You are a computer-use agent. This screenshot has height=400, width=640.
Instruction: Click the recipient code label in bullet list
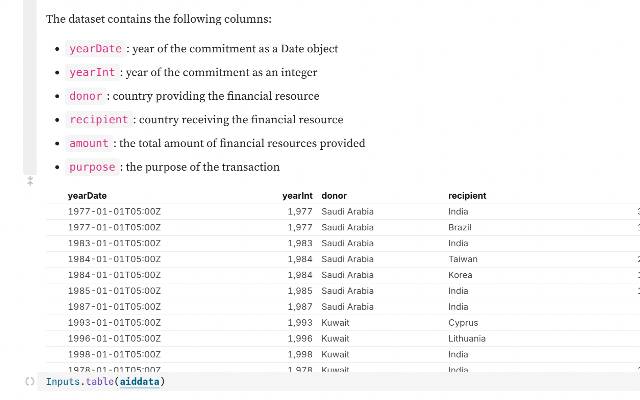coord(99,120)
